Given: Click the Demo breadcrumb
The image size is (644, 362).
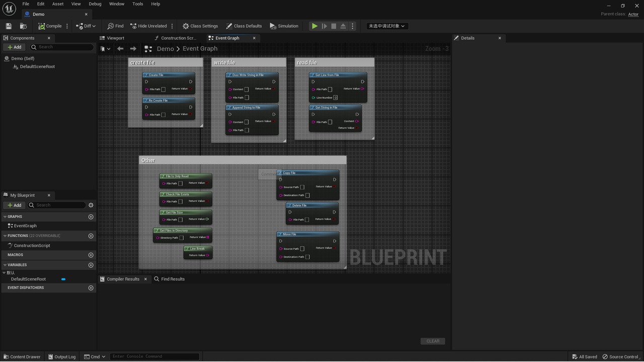Looking at the screenshot, I should pos(165,49).
